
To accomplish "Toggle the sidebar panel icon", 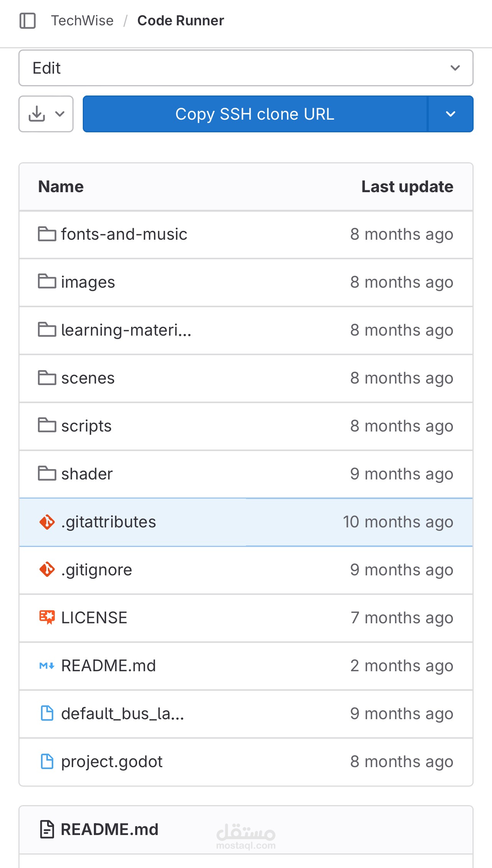I will pyautogui.click(x=28, y=21).
